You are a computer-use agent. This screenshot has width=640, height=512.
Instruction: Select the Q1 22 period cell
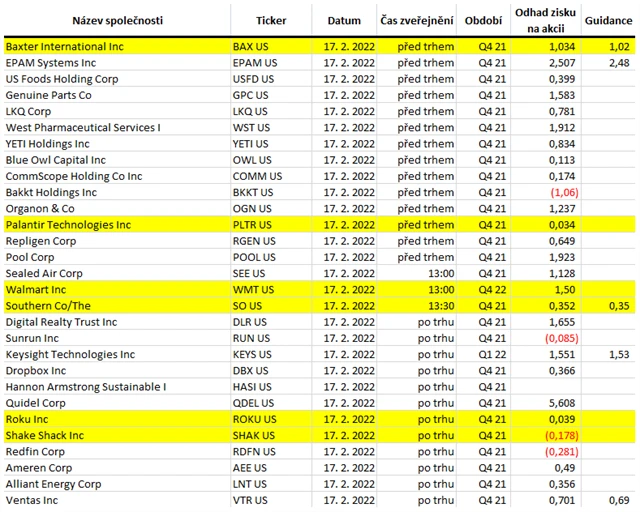click(x=484, y=354)
